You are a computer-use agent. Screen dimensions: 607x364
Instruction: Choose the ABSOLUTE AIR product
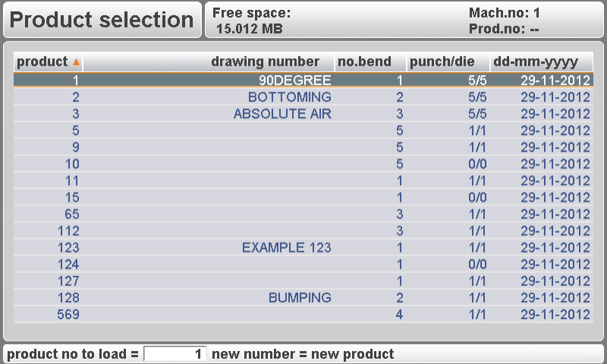303,114
